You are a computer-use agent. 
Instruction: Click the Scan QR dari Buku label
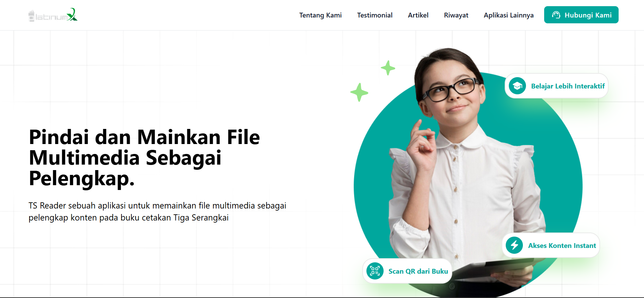[x=418, y=271]
